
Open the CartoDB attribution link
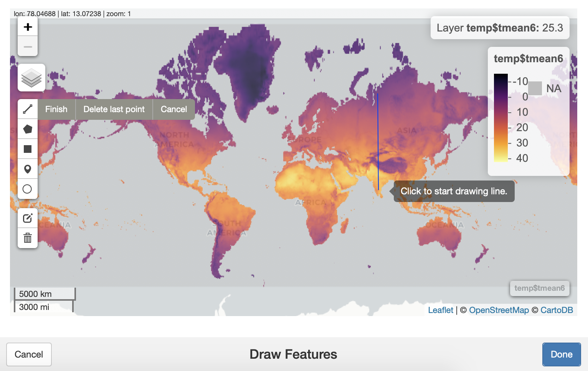[x=557, y=310]
